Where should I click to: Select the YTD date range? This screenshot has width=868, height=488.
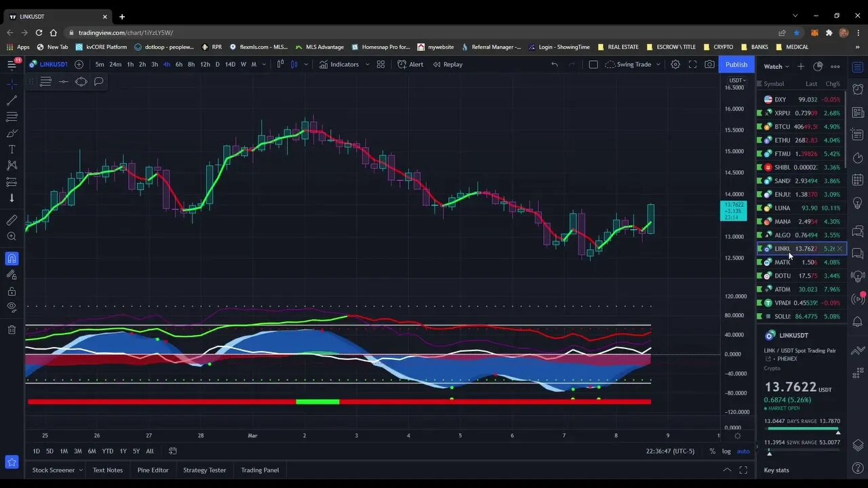107,451
